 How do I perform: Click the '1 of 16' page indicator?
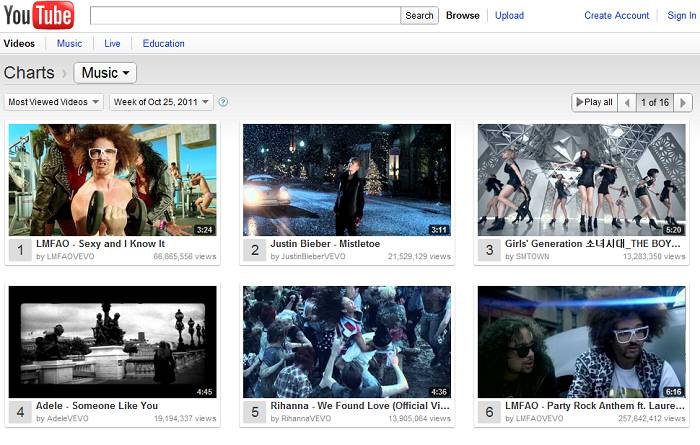coord(655,103)
